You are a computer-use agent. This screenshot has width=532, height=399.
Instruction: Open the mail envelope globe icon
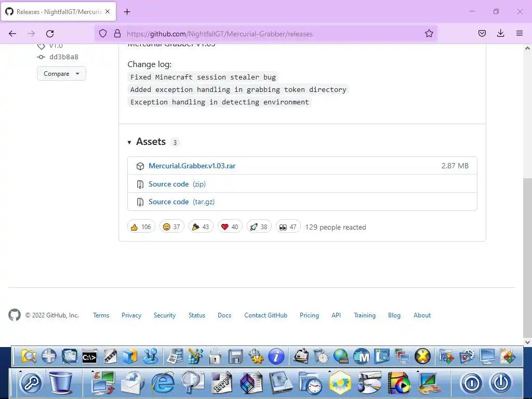tap(132, 383)
